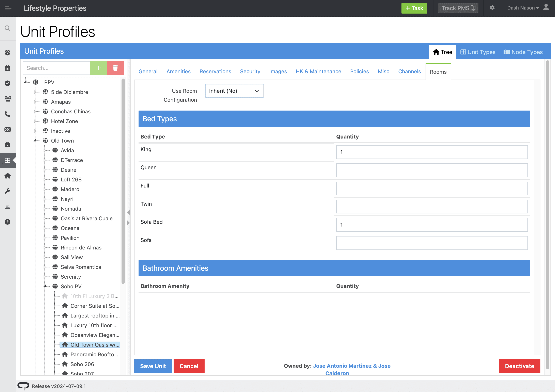Expand the Avida tree node
Image resolution: width=555 pixels, height=392 pixels.
(45, 150)
